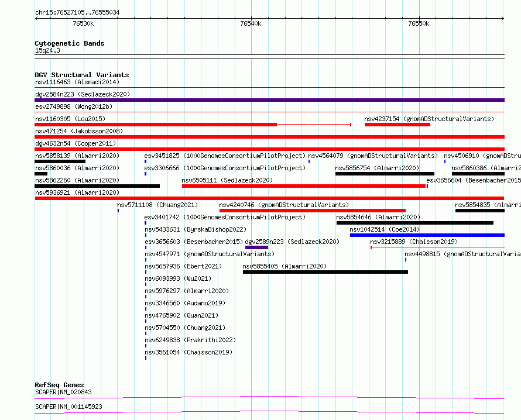Click the nsv6249838 (Prakrithi2022) label
This screenshot has width=521, height=420.
coord(190,340)
